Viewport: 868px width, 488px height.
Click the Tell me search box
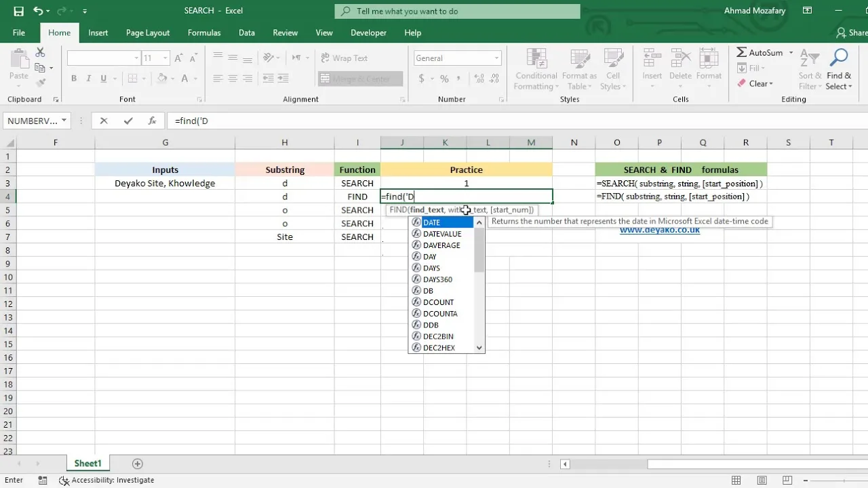pyautogui.click(x=458, y=11)
